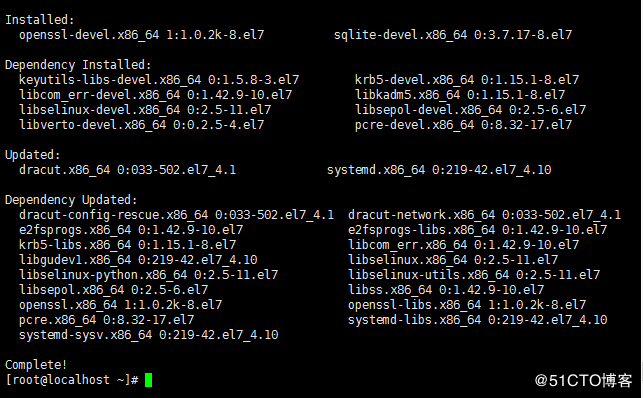Select the sqlite-devel.x86_64 package entry
Image resolution: width=643 pixels, height=398 pixels.
tap(453, 35)
